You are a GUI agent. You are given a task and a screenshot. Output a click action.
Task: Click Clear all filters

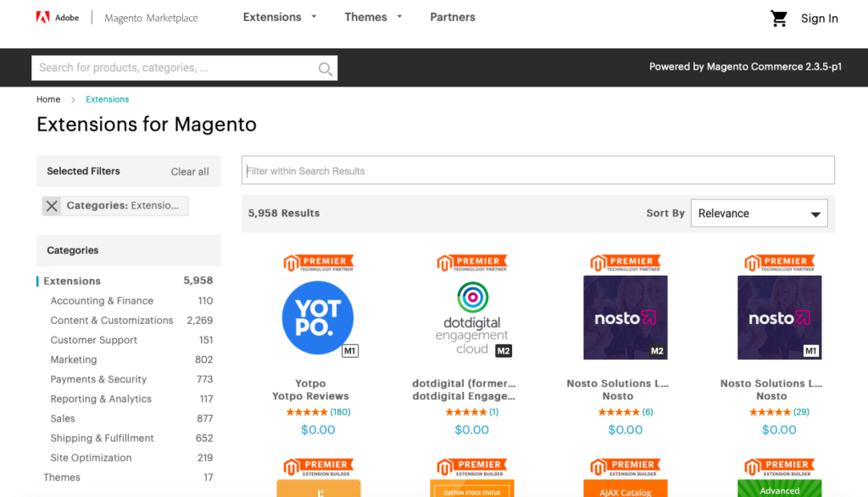click(190, 172)
